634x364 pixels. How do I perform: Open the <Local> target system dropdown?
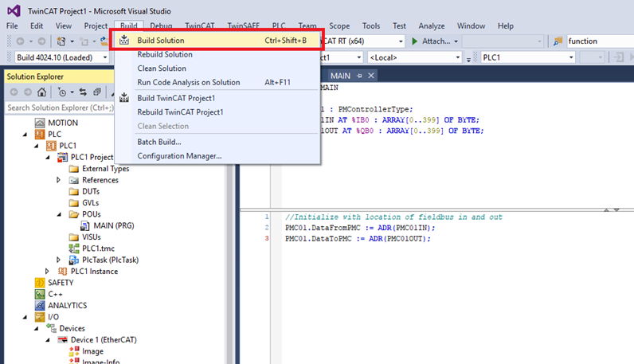pyautogui.click(x=458, y=57)
